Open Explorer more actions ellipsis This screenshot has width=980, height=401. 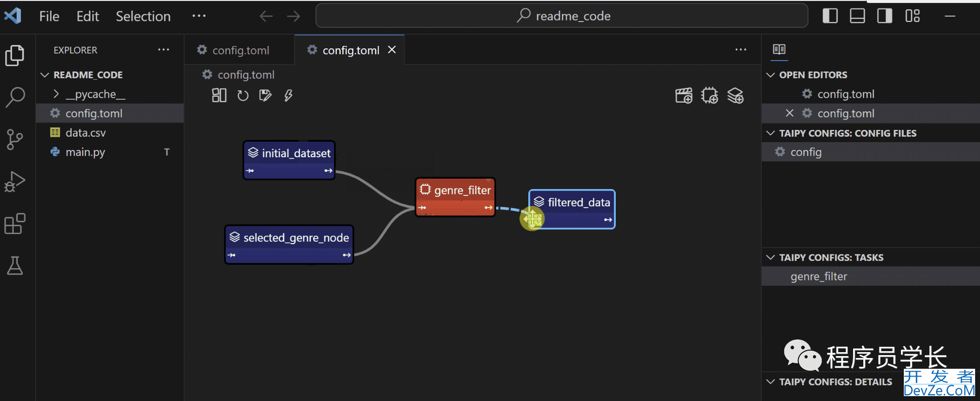click(164, 50)
